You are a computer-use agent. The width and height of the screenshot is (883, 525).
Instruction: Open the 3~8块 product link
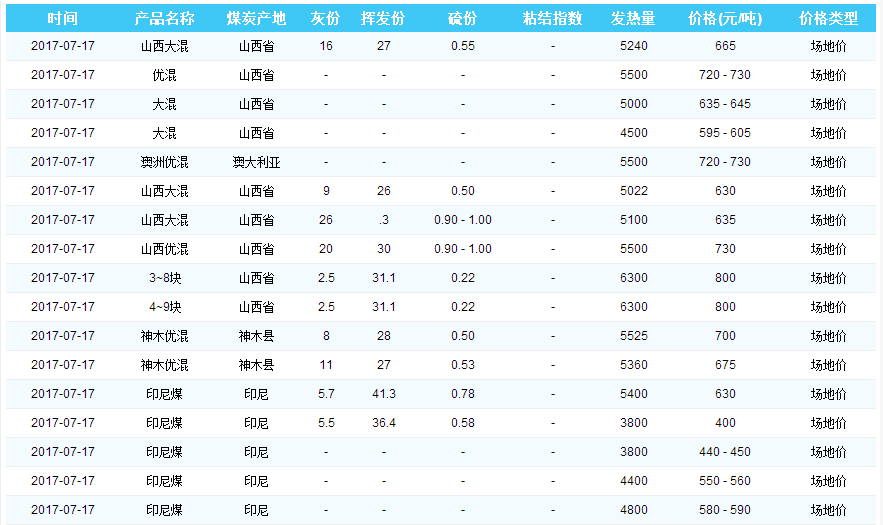[164, 278]
